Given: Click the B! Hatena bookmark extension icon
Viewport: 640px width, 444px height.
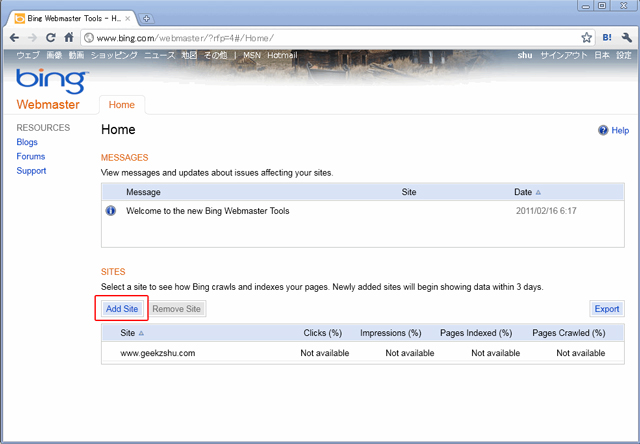Looking at the screenshot, I should coord(607,38).
